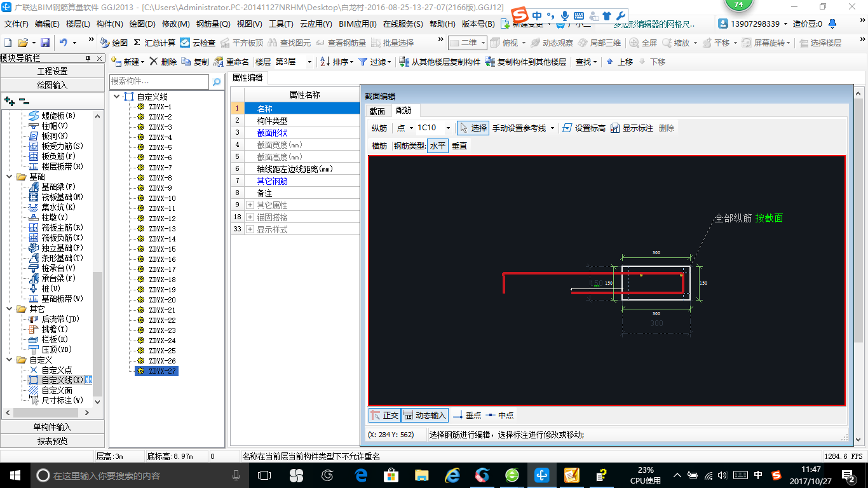Toggle 正交 orthogonal mode
The image size is (868, 488).
pos(385,415)
